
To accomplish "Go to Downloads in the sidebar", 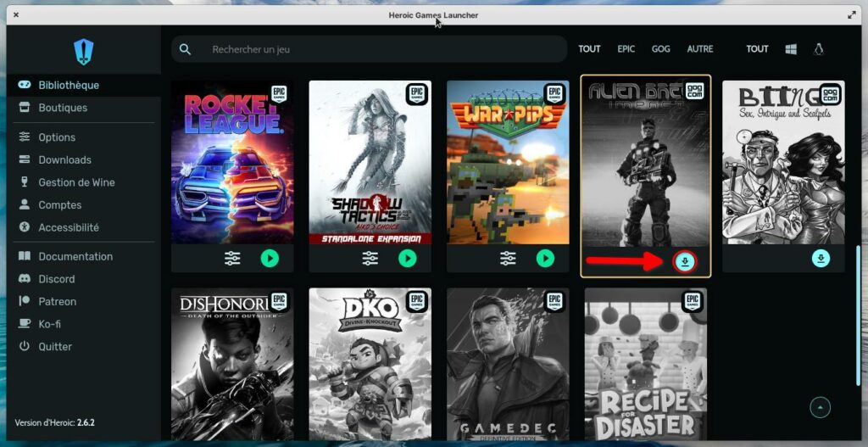I will click(x=64, y=159).
